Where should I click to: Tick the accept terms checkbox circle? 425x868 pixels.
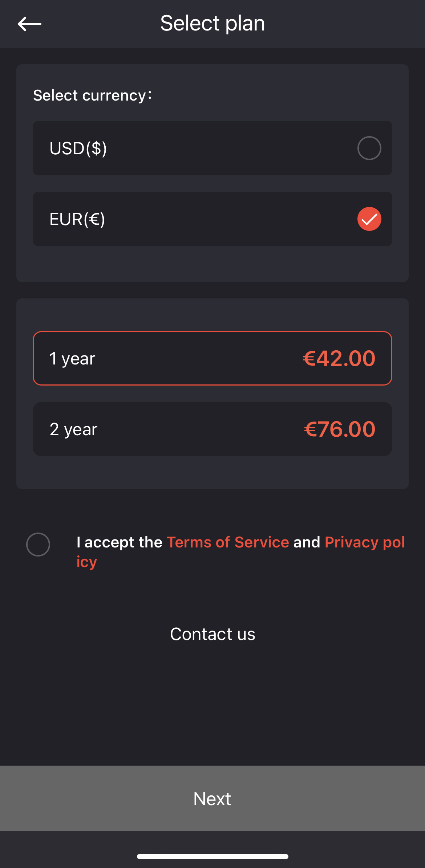click(x=38, y=545)
